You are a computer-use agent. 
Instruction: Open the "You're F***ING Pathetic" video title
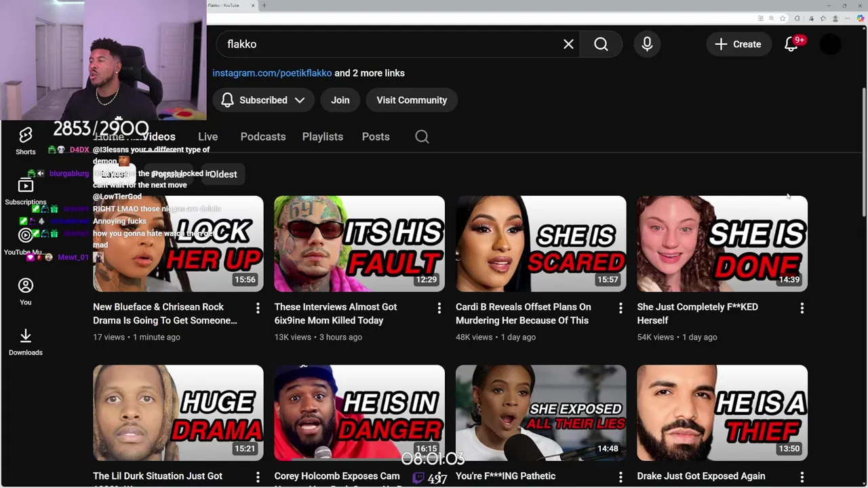click(x=505, y=476)
